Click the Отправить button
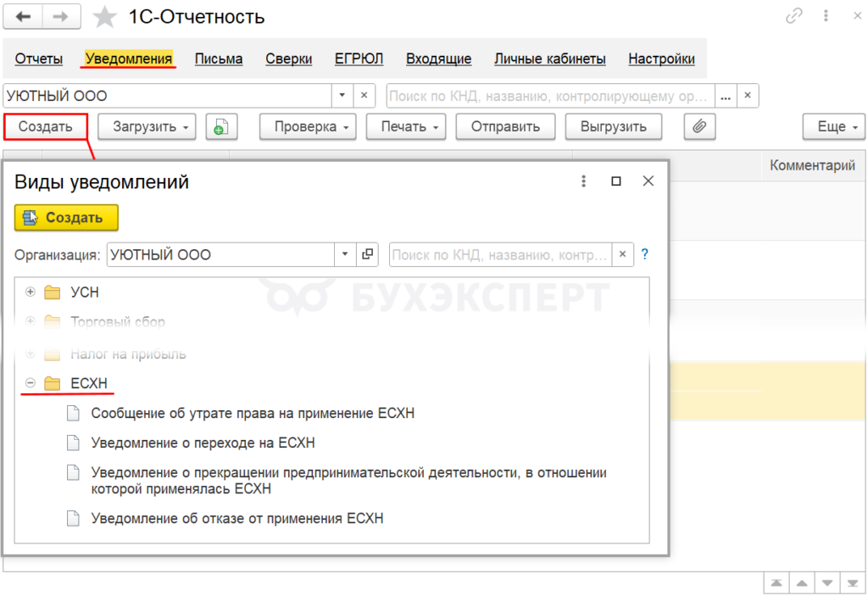 505,127
